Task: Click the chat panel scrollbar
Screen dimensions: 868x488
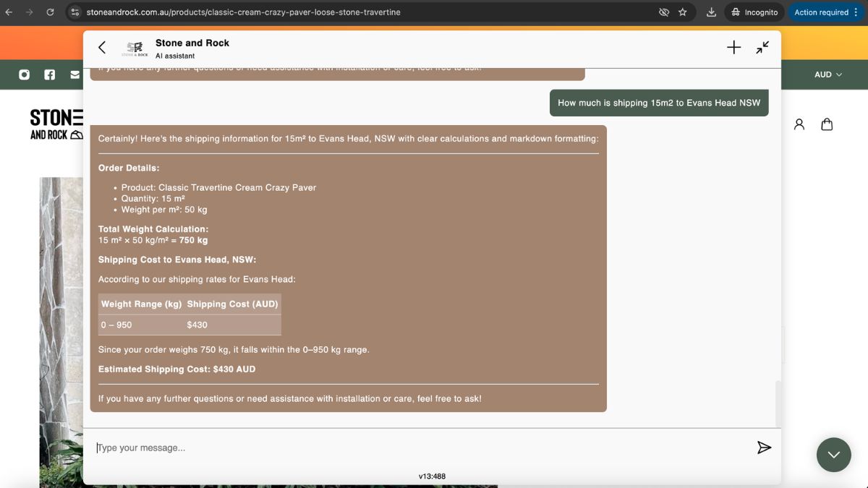Action: [778, 403]
